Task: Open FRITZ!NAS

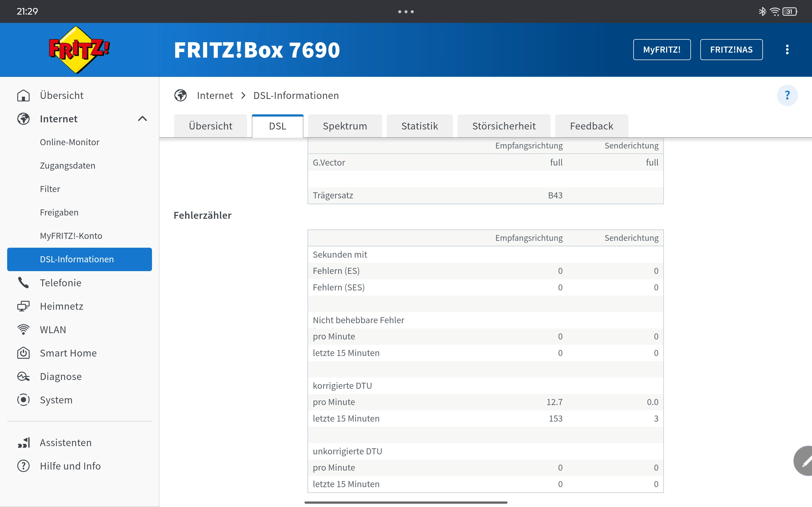Action: tap(731, 50)
